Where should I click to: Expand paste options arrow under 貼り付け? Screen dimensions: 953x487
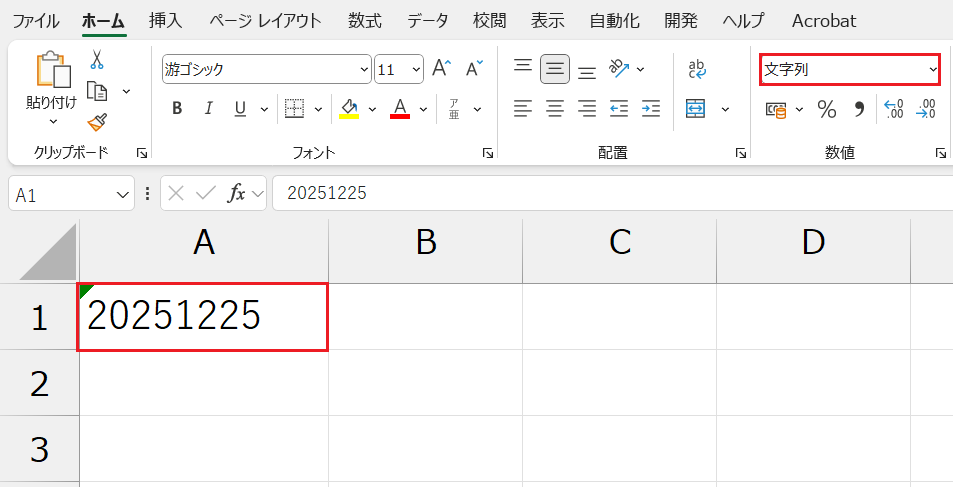pos(53,122)
